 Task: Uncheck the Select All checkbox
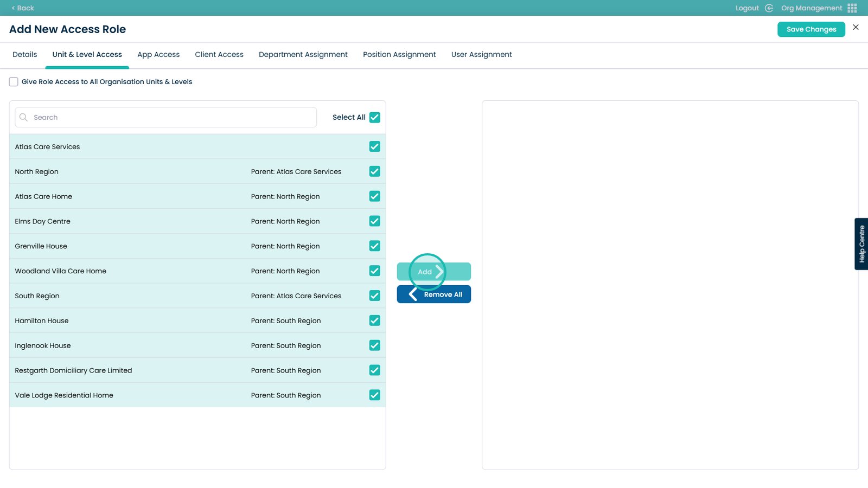click(374, 117)
